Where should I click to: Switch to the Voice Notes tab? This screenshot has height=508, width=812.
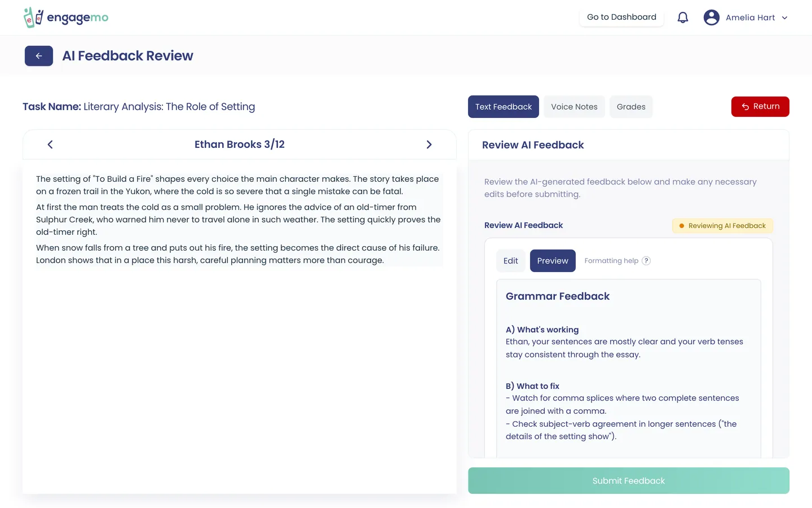tap(574, 107)
